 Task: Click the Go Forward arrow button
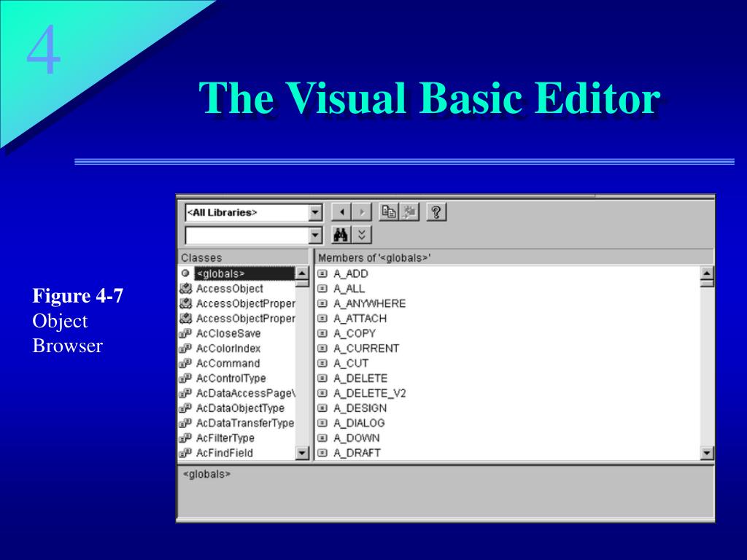362,212
